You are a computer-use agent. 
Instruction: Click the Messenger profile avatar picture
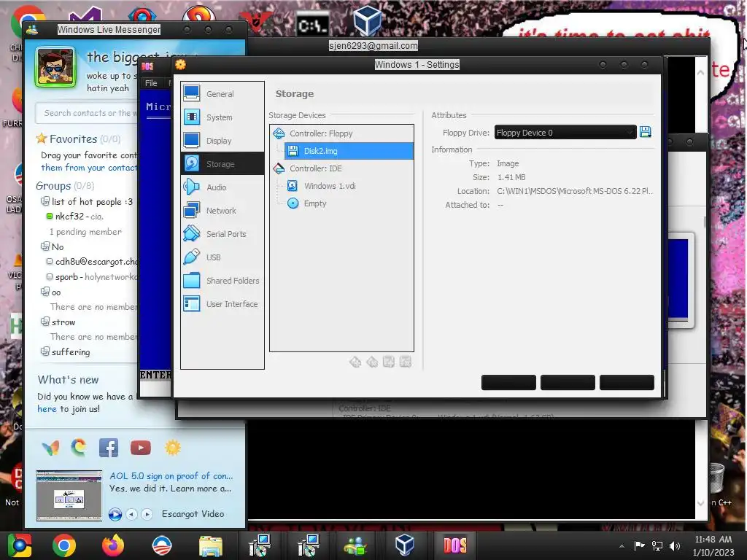(55, 67)
